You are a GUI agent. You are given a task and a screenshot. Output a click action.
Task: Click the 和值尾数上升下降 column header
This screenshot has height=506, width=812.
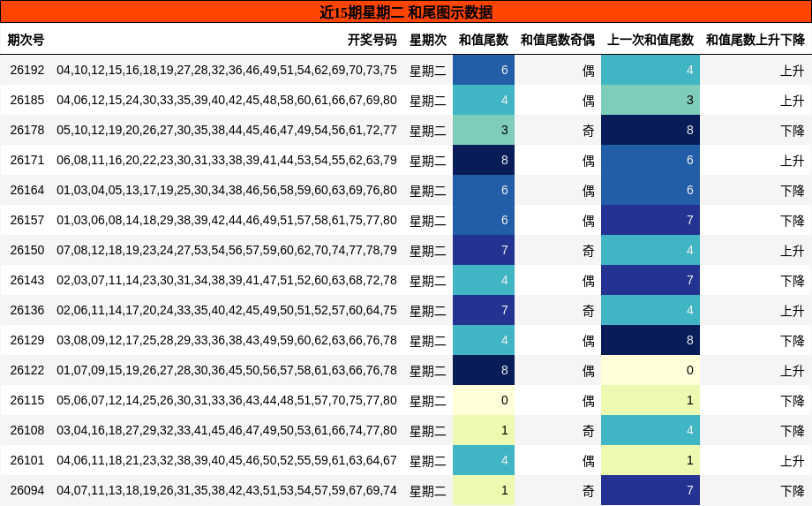tap(756, 40)
